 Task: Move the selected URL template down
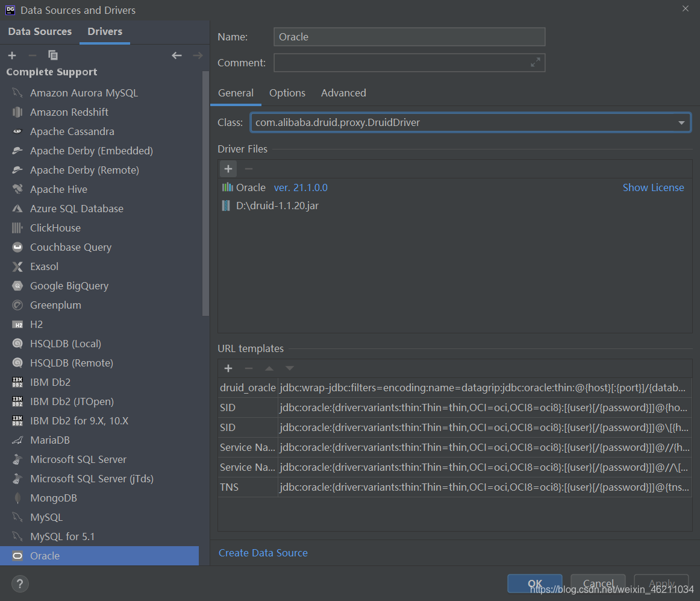289,368
